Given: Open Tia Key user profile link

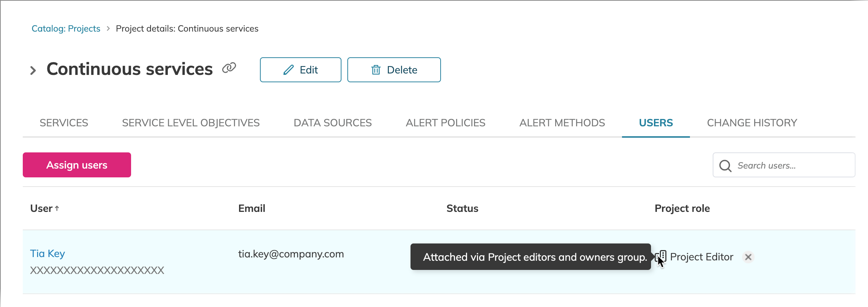Looking at the screenshot, I should click(47, 254).
